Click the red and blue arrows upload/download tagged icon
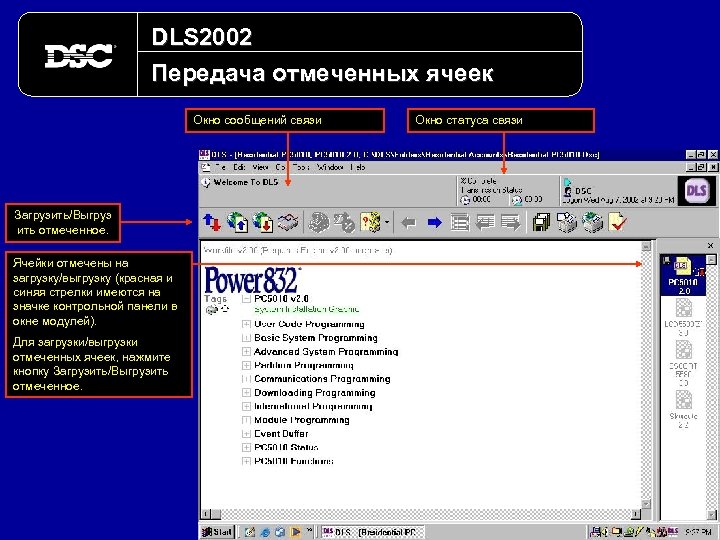 [212, 223]
